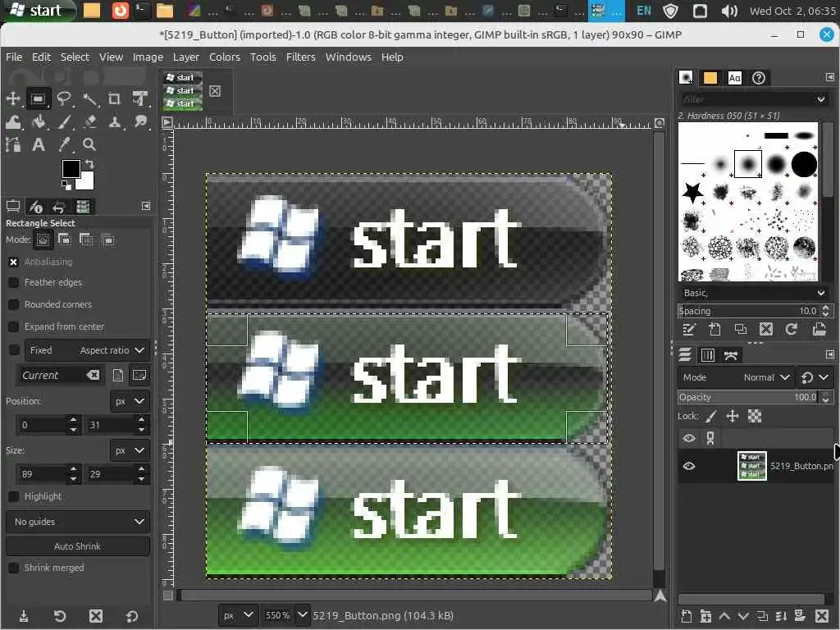This screenshot has height=630, width=840.
Task: Click the Hardness 050 brush thumbnail
Action: click(748, 164)
